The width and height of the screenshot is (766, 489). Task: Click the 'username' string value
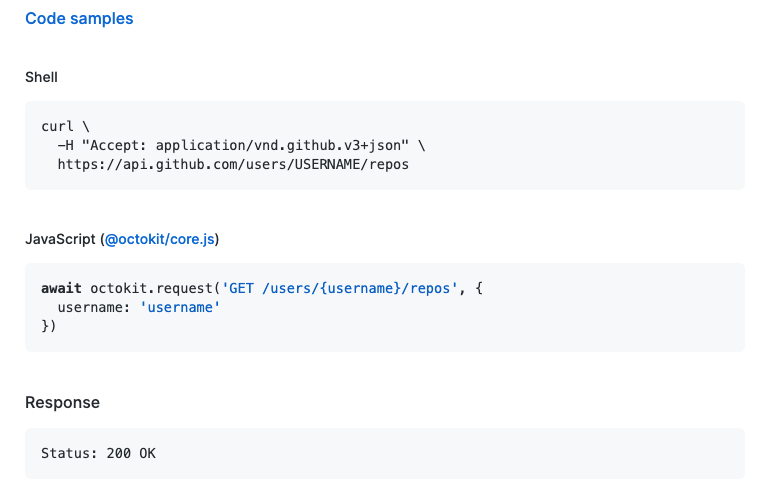point(180,307)
